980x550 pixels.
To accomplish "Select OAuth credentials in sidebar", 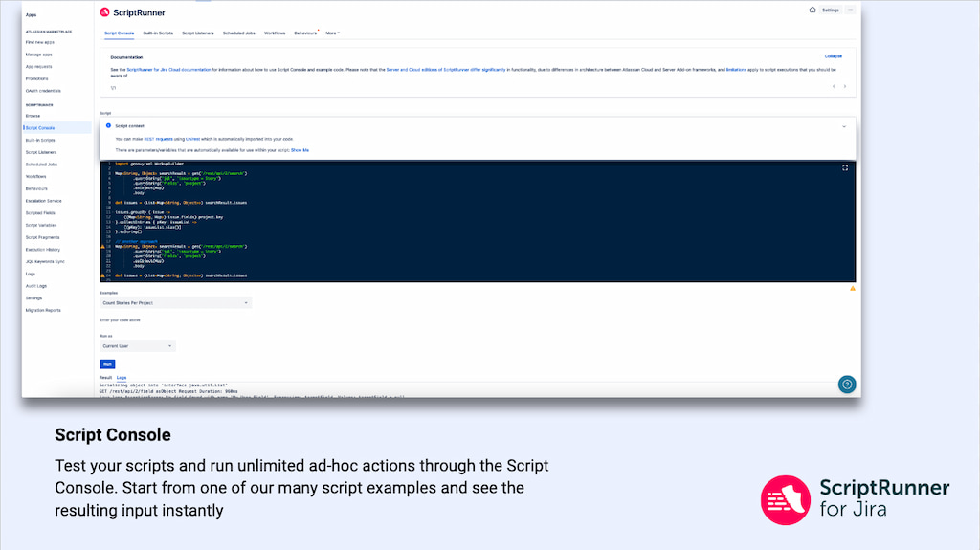I will [x=43, y=91].
